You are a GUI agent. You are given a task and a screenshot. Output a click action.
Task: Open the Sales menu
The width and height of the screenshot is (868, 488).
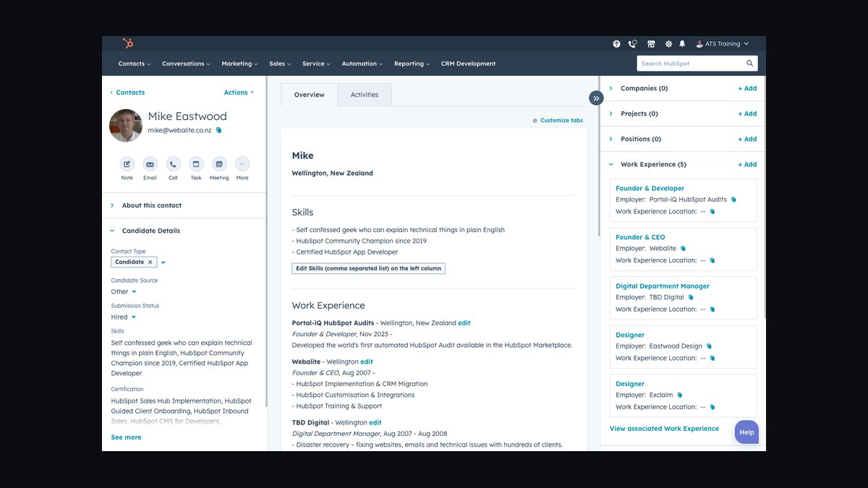(280, 64)
